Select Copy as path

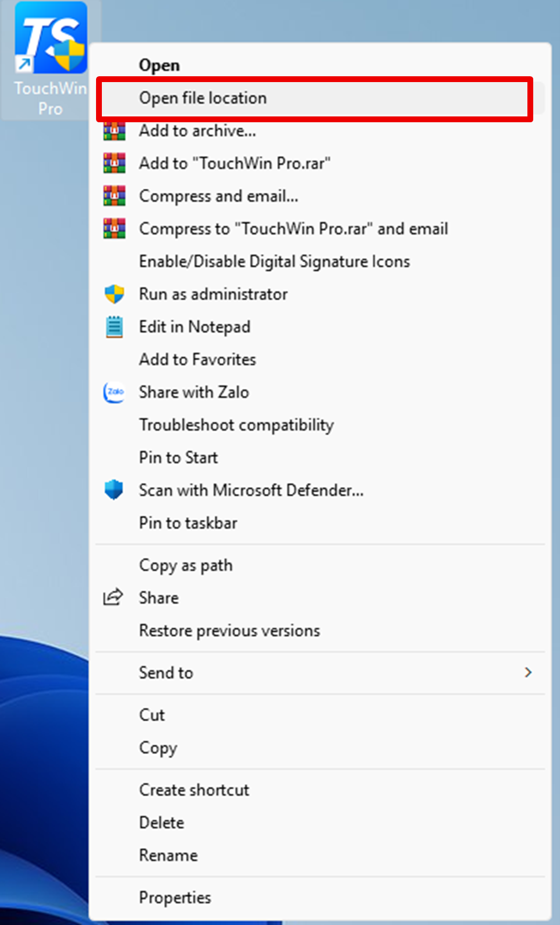pos(186,565)
